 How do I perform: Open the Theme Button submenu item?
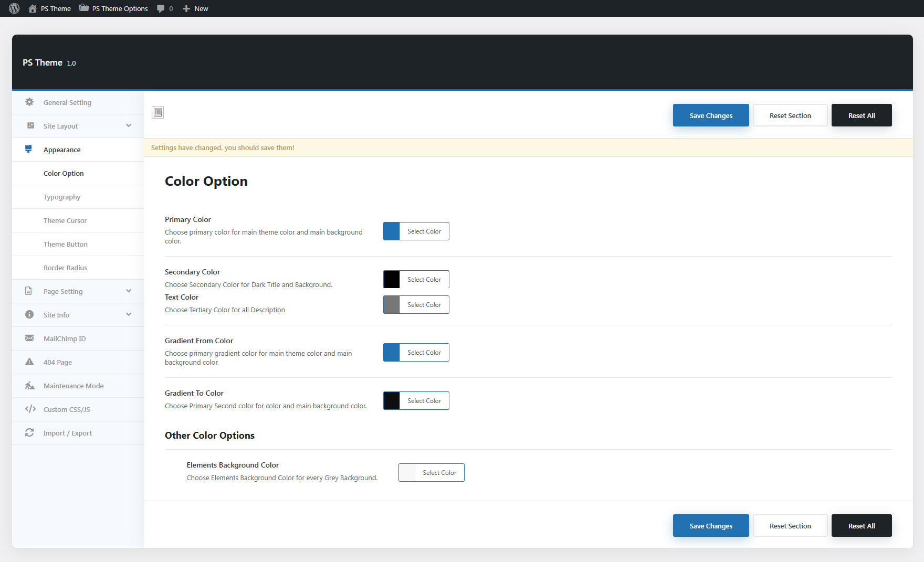click(66, 244)
